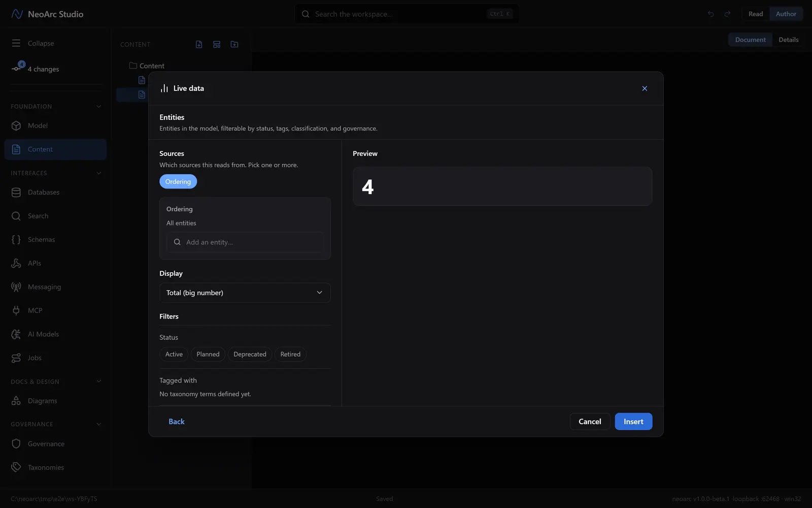Click the Live data bar chart icon
812x508 pixels.
[164, 88]
